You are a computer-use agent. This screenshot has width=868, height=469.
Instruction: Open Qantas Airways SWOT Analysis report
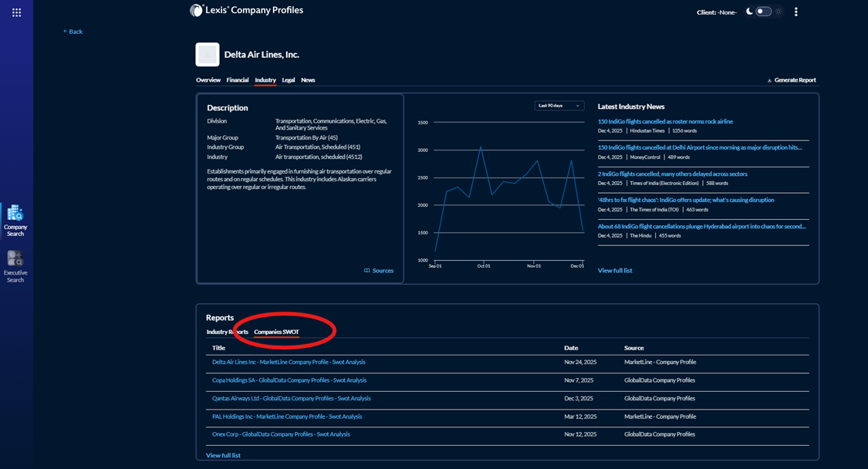291,399
